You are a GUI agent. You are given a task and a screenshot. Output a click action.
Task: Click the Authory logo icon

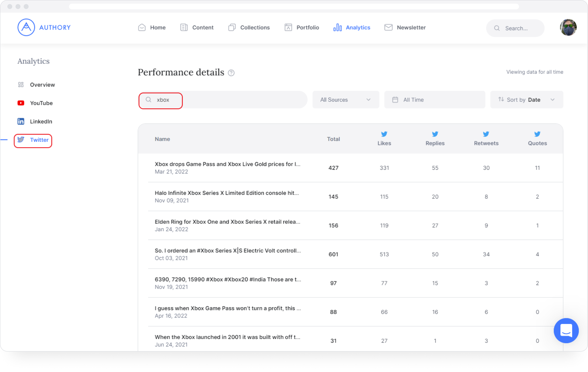26,27
